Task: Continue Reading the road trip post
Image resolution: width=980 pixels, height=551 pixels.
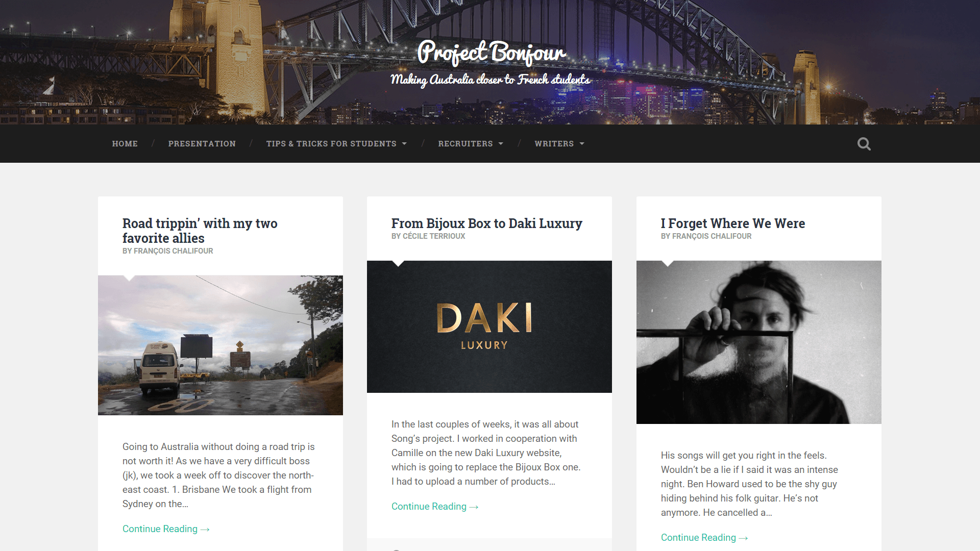Action: click(x=166, y=529)
